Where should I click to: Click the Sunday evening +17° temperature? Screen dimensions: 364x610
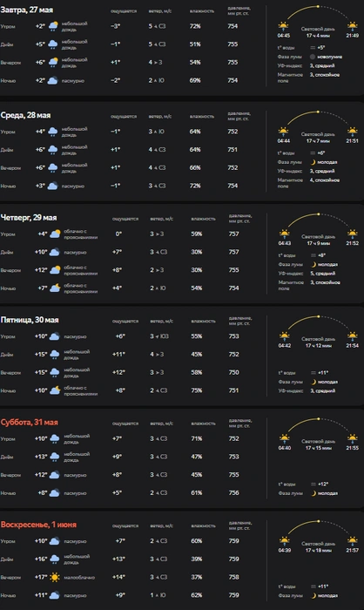point(40,577)
